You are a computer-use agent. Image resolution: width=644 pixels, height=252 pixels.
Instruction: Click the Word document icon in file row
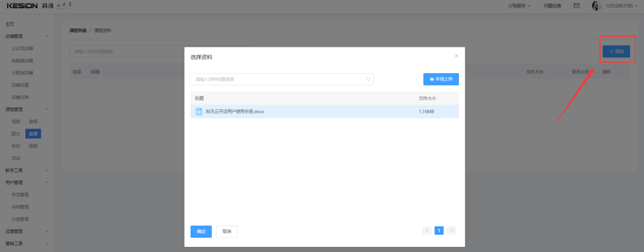199,112
